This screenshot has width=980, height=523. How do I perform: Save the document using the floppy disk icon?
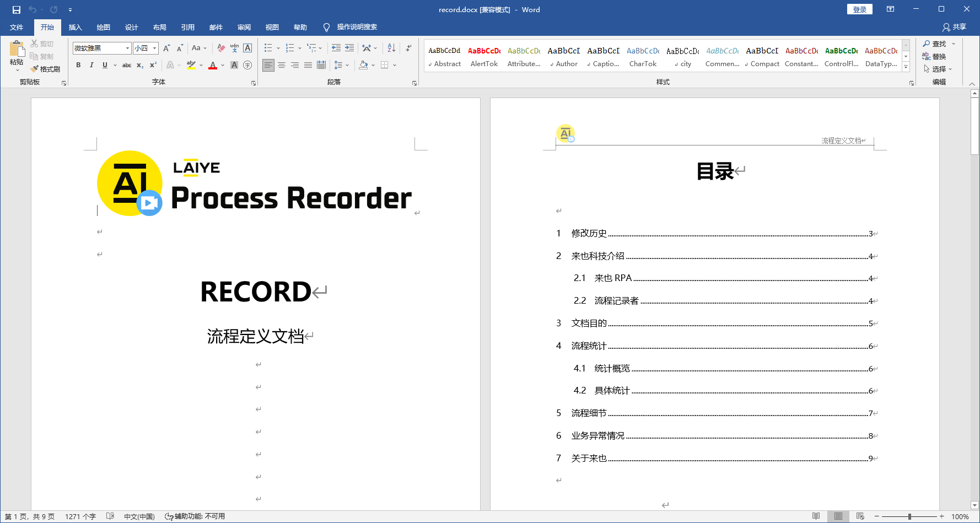[17, 9]
